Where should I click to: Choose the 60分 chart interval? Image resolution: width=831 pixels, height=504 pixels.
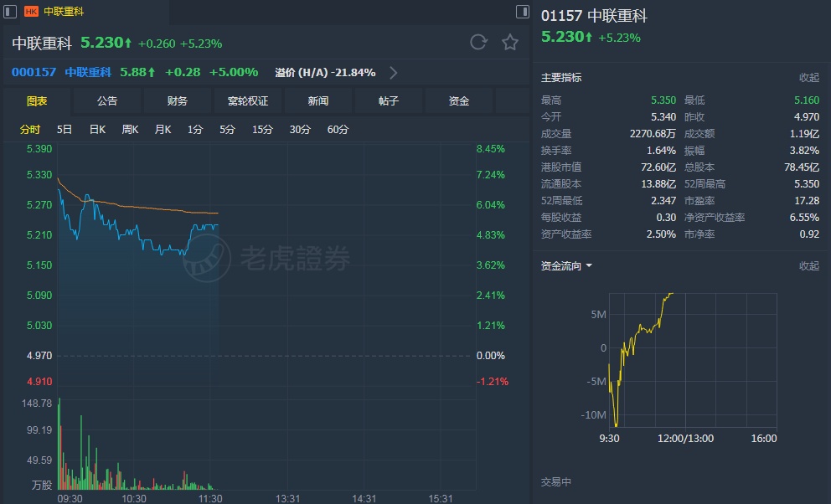338,130
